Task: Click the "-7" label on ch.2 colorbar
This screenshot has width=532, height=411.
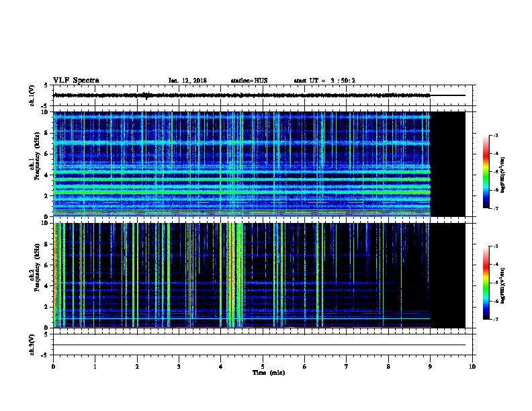Action: point(495,319)
